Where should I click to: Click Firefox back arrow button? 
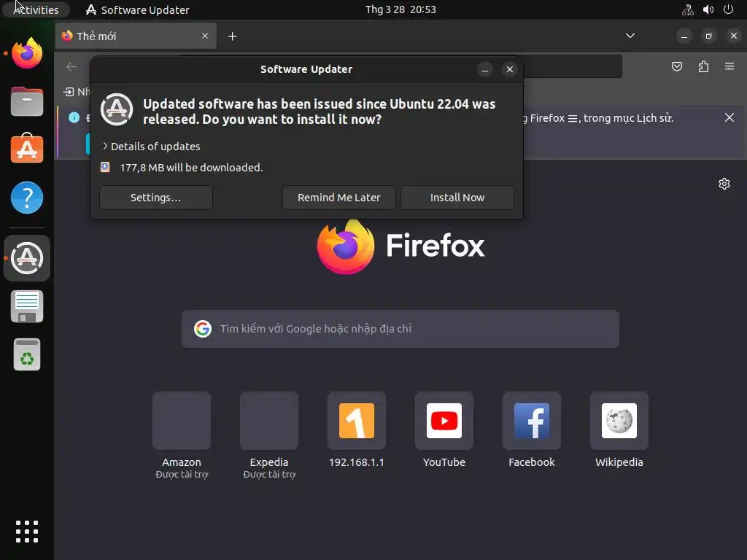[71, 66]
